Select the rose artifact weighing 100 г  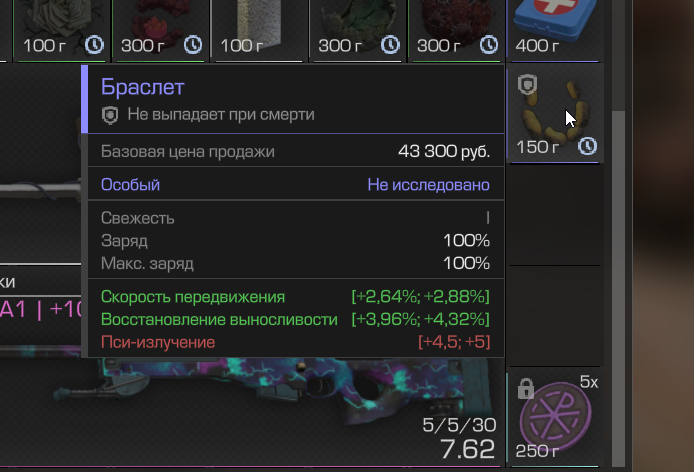point(59,30)
